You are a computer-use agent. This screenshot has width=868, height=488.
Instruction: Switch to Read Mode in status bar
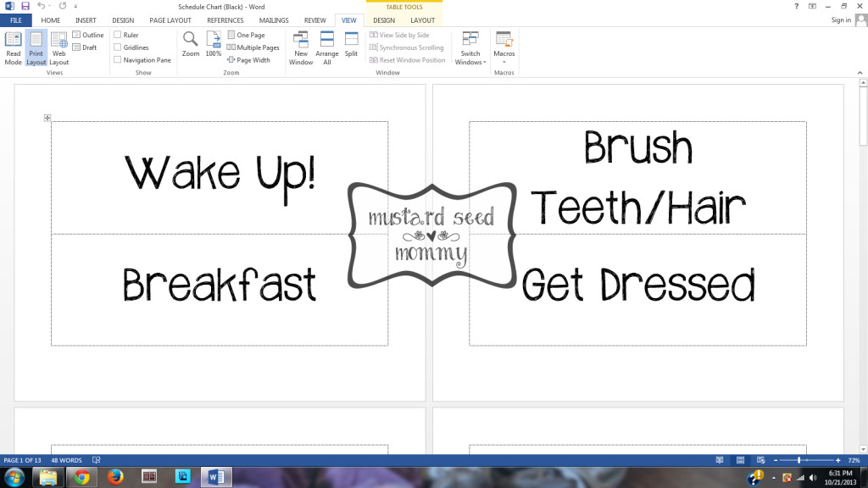coord(720,460)
